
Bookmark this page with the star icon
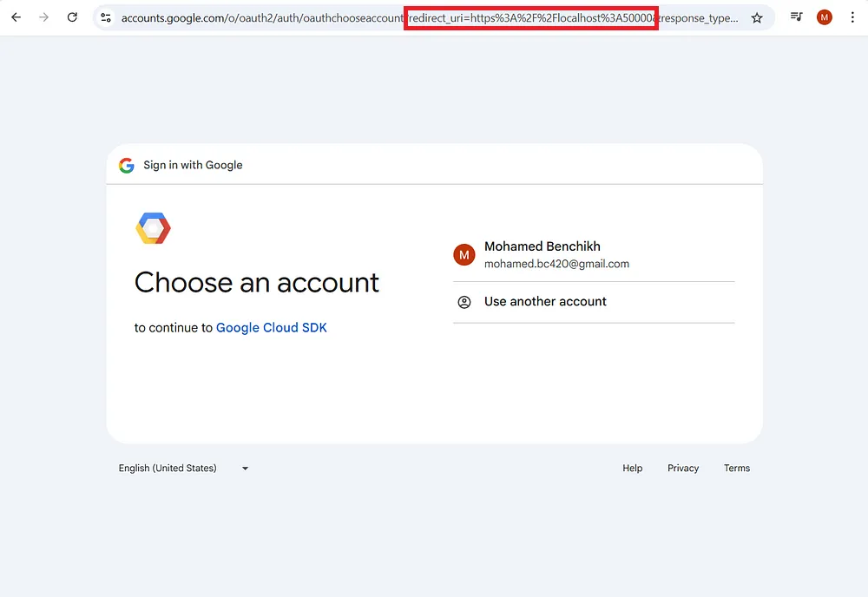[x=756, y=16]
